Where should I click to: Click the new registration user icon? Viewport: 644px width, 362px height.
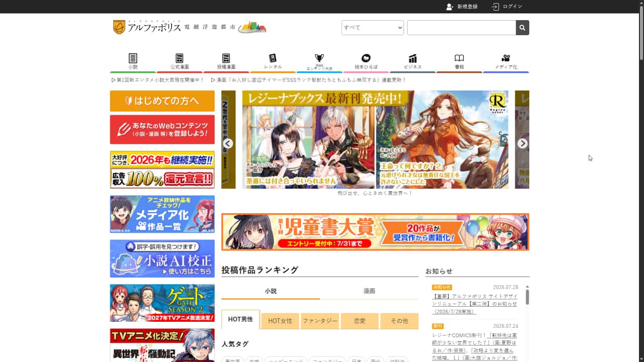click(450, 7)
